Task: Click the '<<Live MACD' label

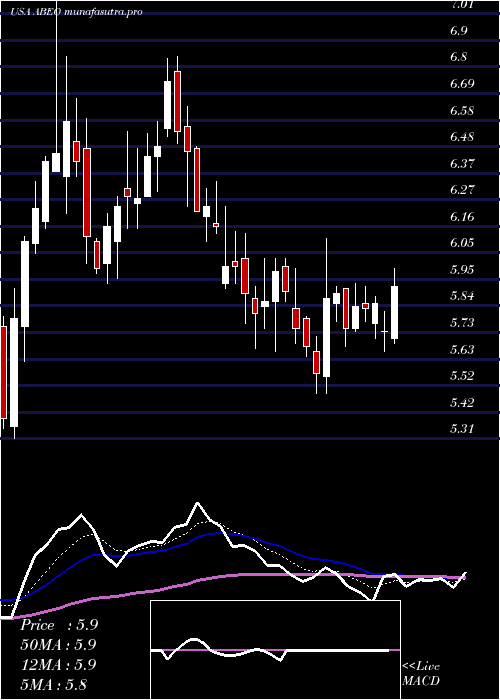Action: coord(421,674)
